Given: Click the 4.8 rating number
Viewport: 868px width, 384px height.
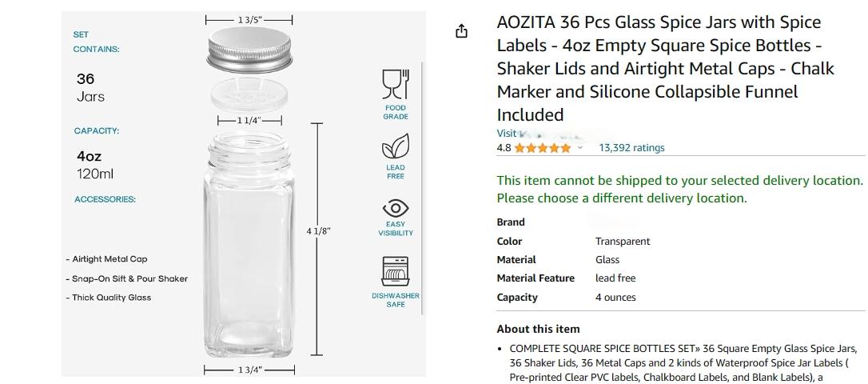Looking at the screenshot, I should 504,148.
